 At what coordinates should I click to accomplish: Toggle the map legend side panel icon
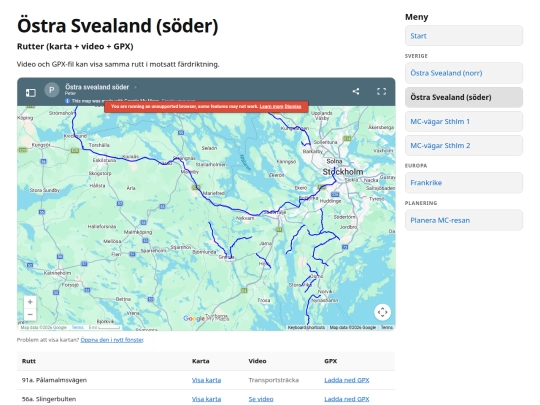click(31, 92)
